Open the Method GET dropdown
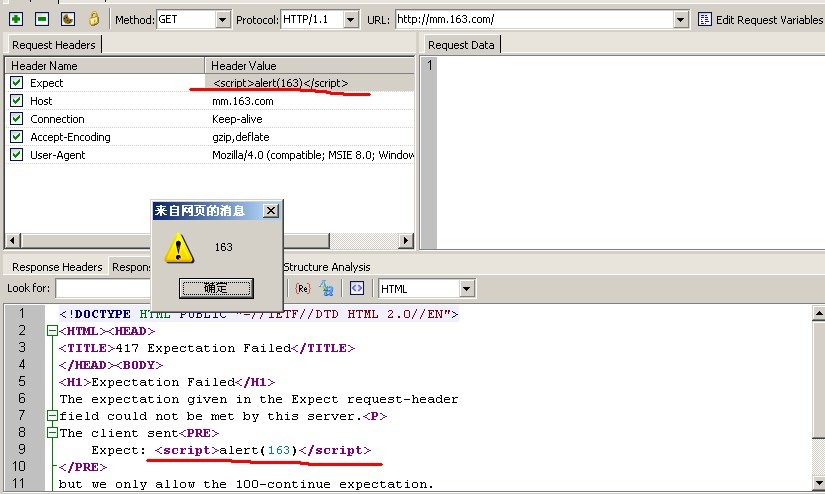This screenshot has height=494, width=825. [223, 20]
